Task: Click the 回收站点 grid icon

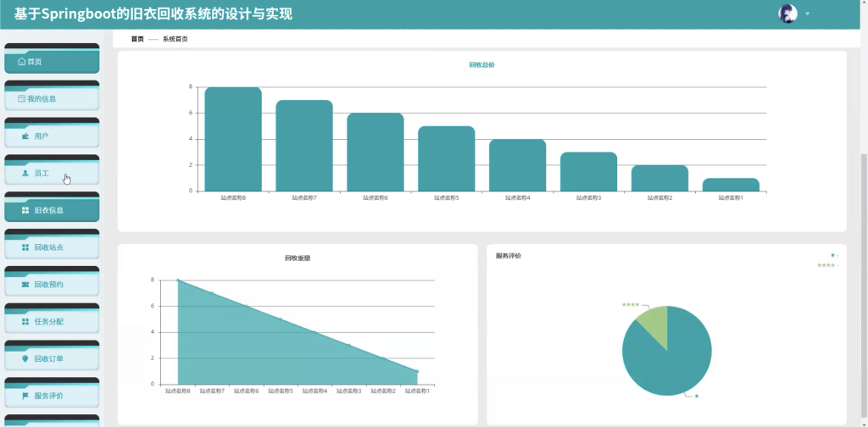Action: coord(25,247)
